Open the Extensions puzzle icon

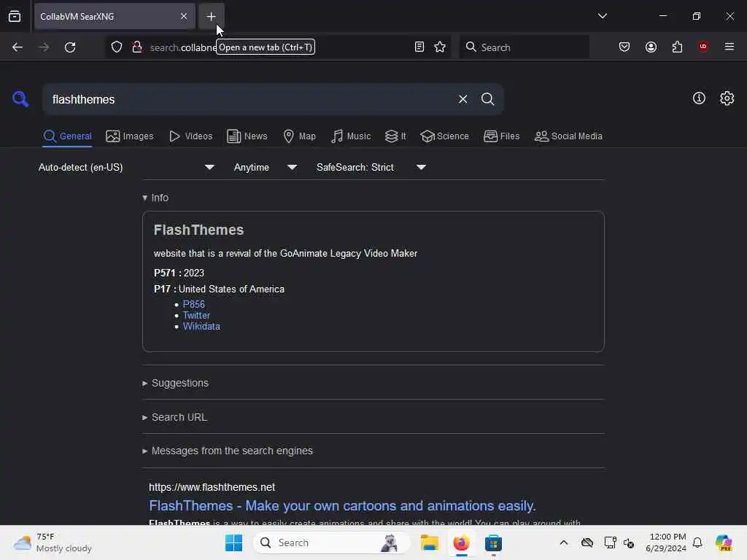pyautogui.click(x=677, y=47)
